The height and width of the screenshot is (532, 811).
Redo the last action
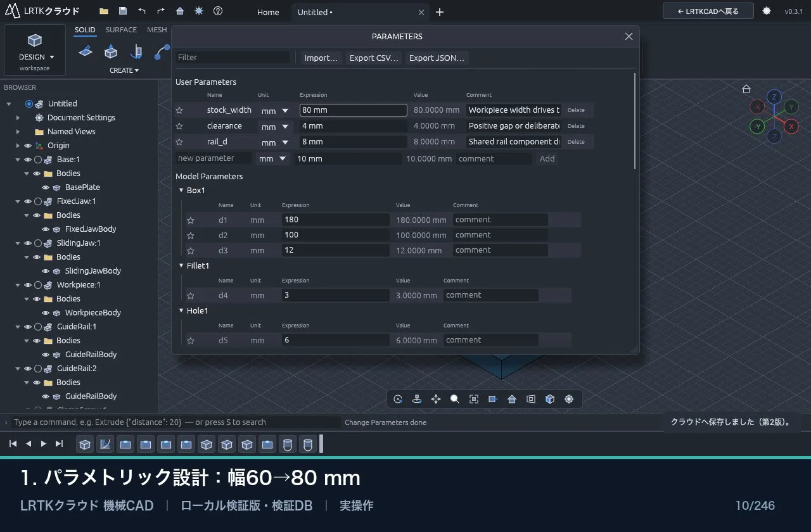click(x=161, y=11)
